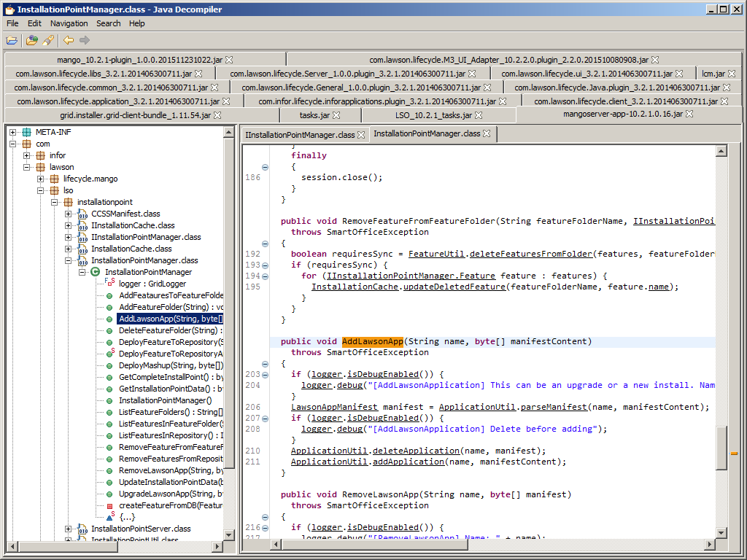
Task: Click the Forward navigation arrow
Action: [x=85, y=40]
